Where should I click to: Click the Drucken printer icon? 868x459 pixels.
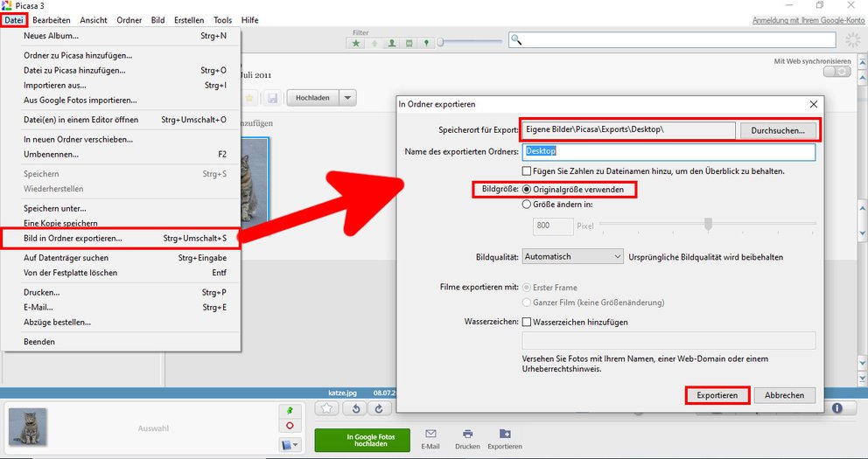pos(468,434)
